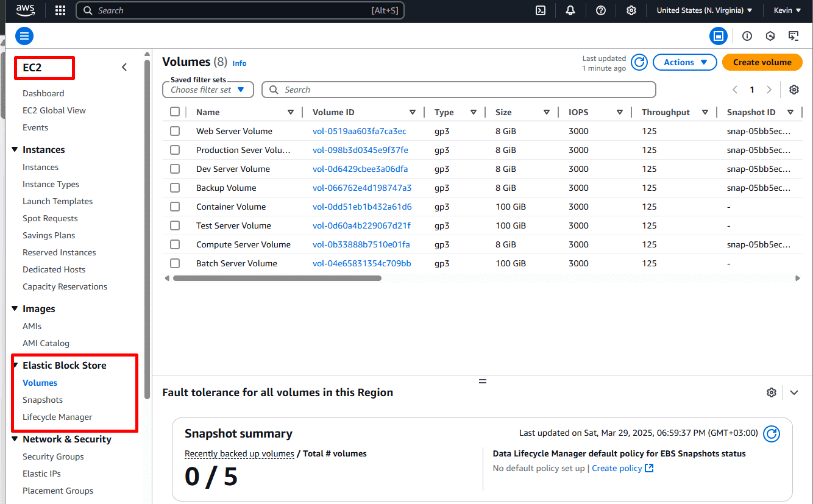Viewport: 813px width, 504px height.
Task: Open the Actions dropdown
Action: click(x=685, y=62)
